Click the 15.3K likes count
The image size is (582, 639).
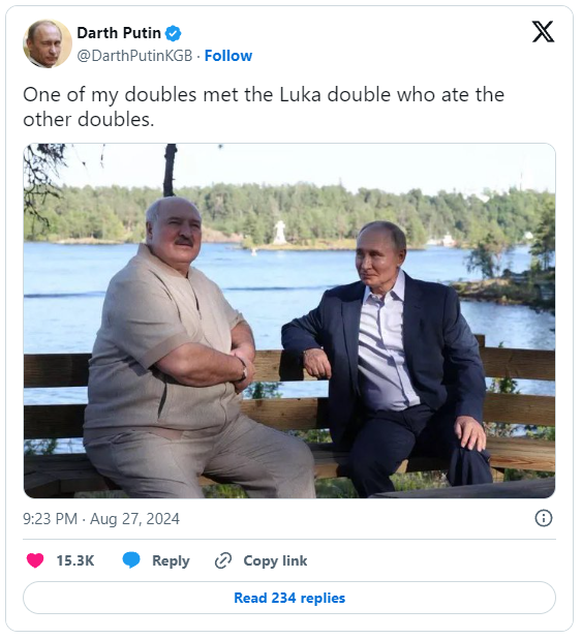[x=75, y=561]
